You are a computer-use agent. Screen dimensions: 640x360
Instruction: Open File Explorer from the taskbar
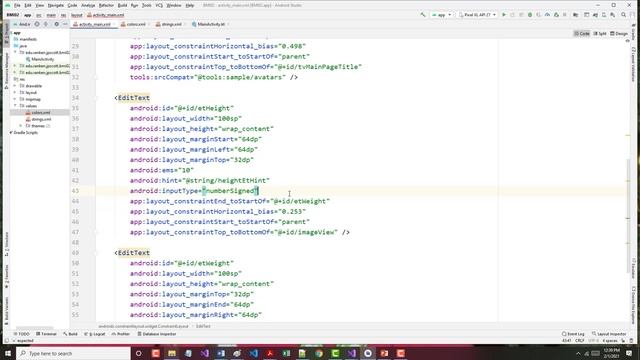172,353
